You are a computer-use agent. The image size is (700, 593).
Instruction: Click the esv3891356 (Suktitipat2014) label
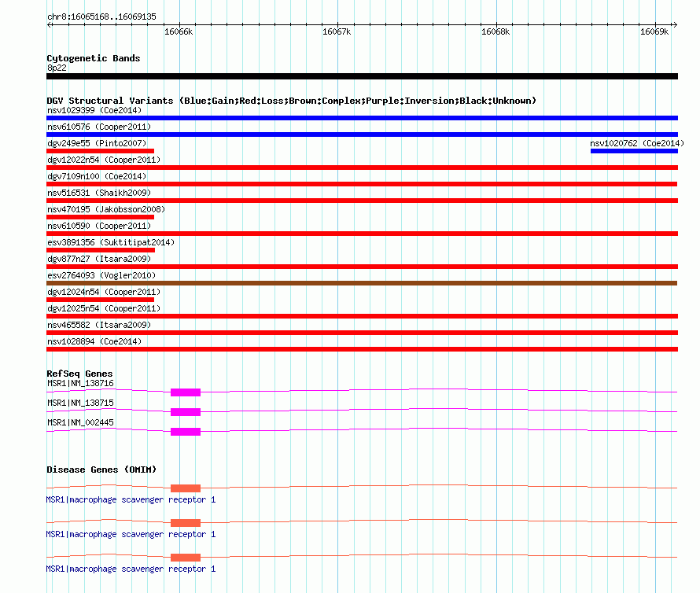(x=111, y=242)
